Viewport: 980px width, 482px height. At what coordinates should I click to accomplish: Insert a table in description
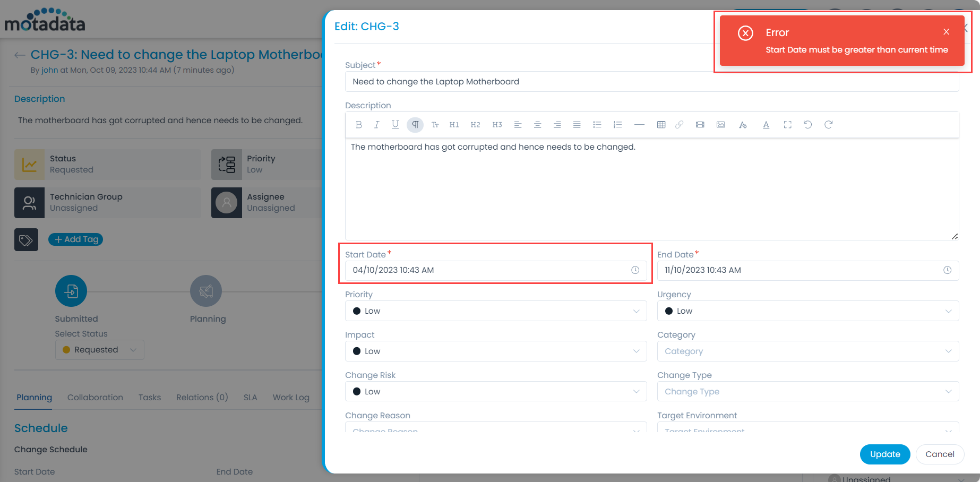pyautogui.click(x=661, y=125)
